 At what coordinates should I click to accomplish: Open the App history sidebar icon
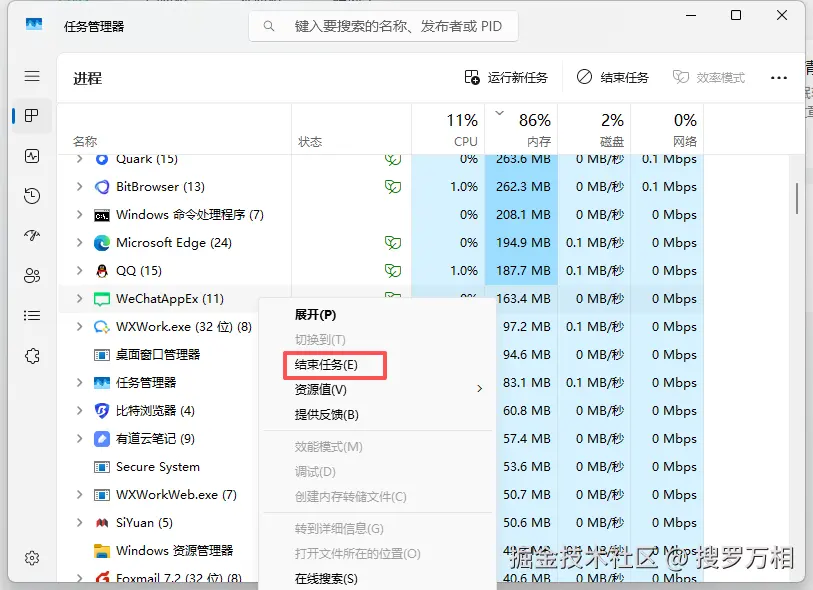pos(32,196)
